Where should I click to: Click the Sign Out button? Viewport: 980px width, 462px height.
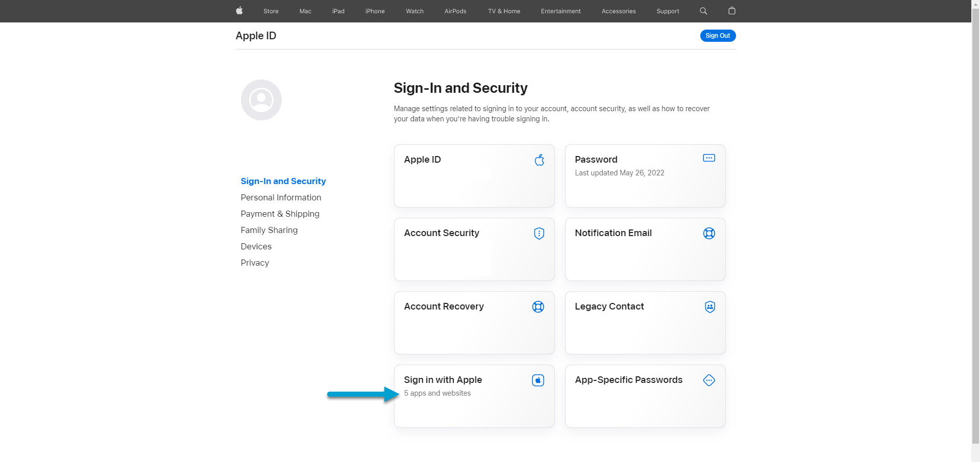click(717, 35)
